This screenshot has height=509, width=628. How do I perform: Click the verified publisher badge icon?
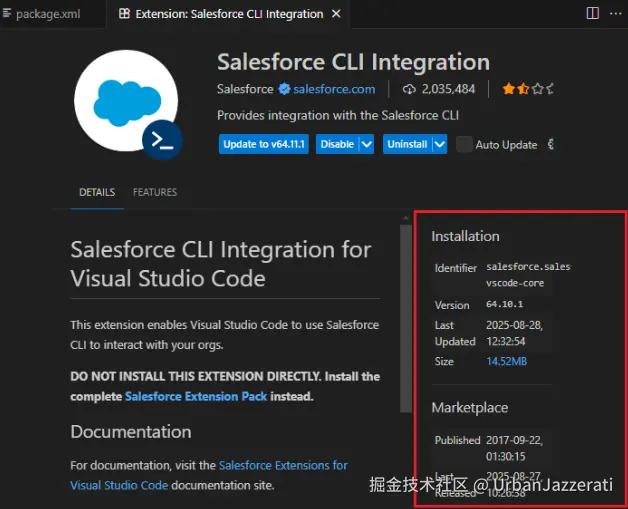284,89
